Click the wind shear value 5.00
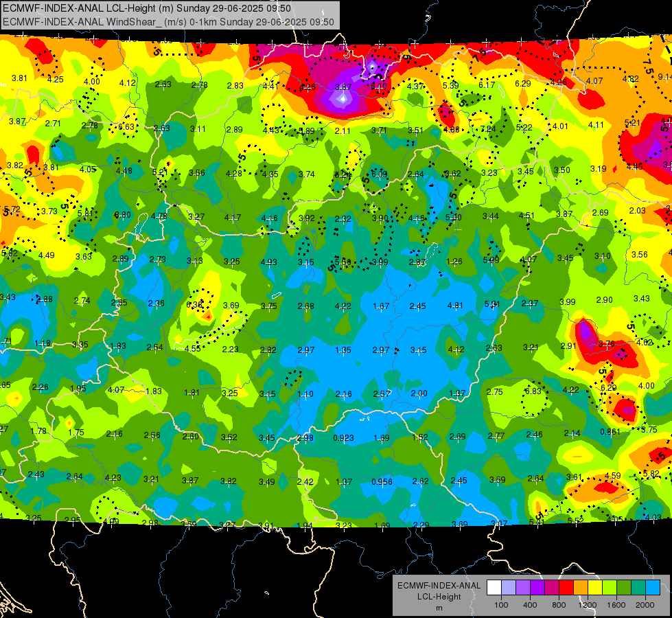 coord(454,218)
